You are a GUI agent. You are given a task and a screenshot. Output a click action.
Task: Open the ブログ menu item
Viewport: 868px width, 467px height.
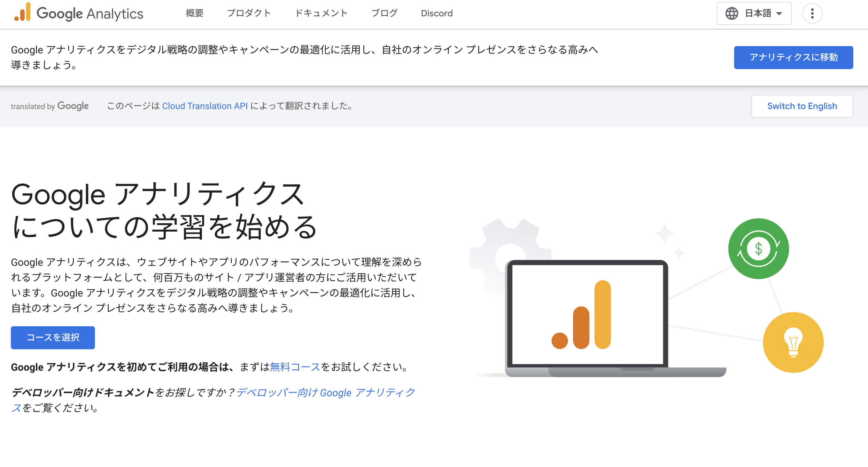384,13
